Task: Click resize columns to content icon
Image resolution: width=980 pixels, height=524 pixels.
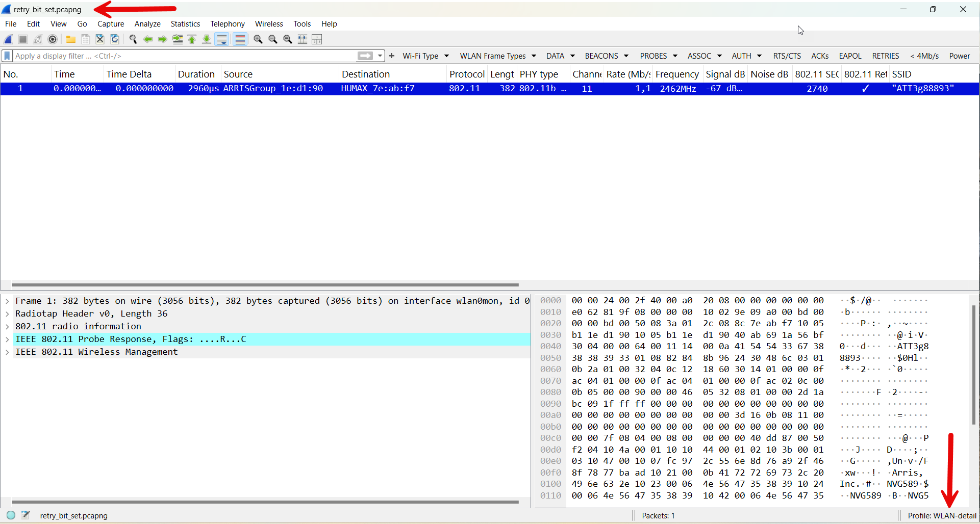Action: tap(303, 39)
